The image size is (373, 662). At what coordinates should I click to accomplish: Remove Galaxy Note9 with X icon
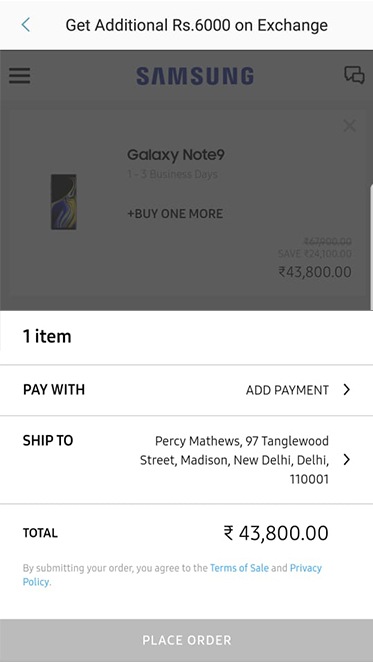349,125
